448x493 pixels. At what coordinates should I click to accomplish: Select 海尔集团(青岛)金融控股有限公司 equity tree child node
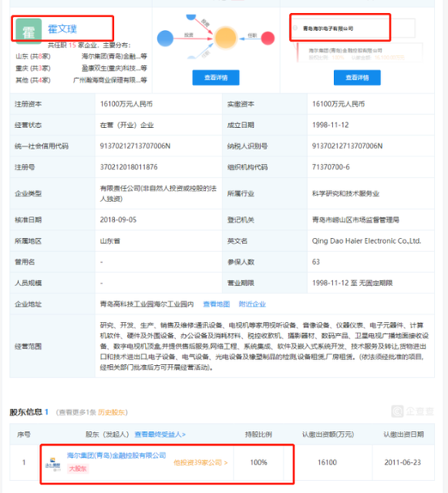tap(345, 51)
